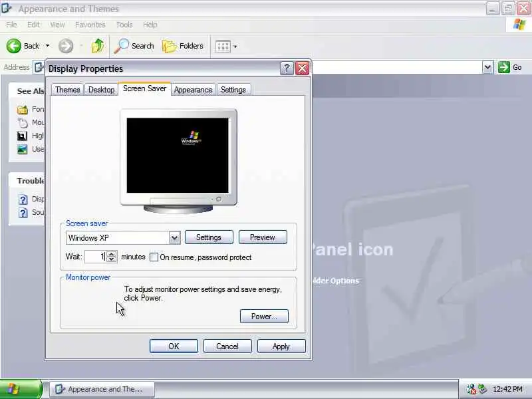Screen dimensions: 532x399
Task: Click the screen saver Settings button
Action: tap(209, 237)
